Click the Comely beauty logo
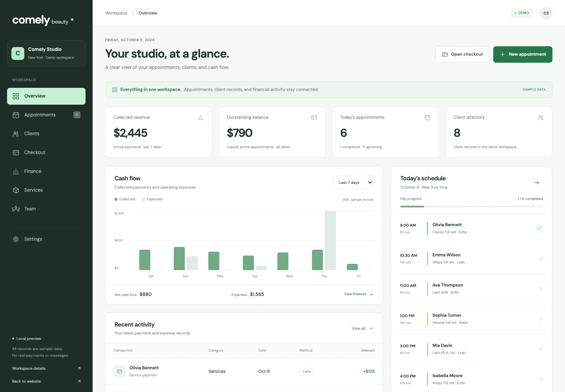565x392 pixels. tap(43, 20)
